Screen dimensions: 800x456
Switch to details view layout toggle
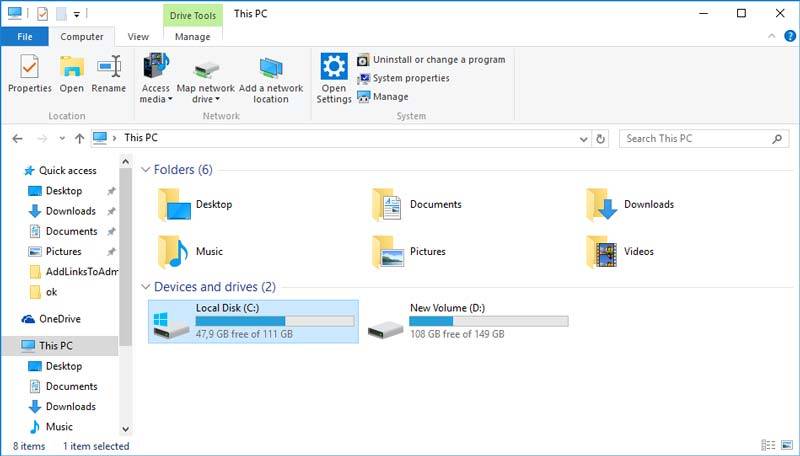[x=768, y=445]
